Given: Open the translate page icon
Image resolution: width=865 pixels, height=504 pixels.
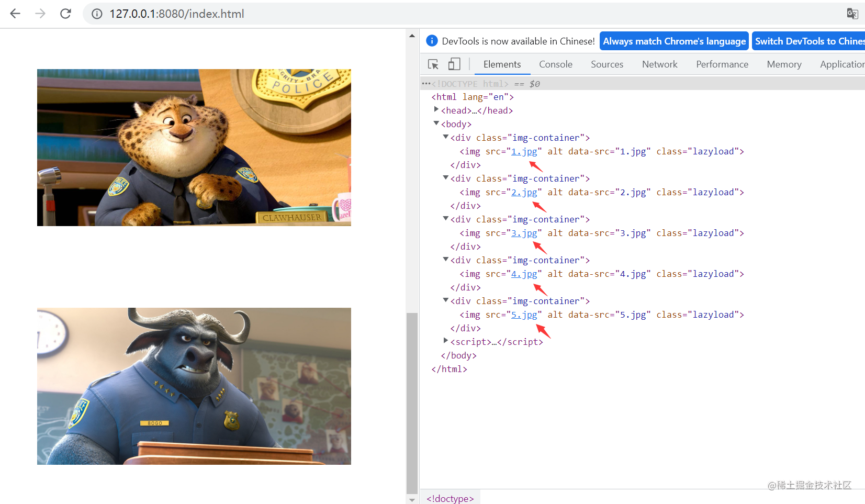Looking at the screenshot, I should (852, 14).
